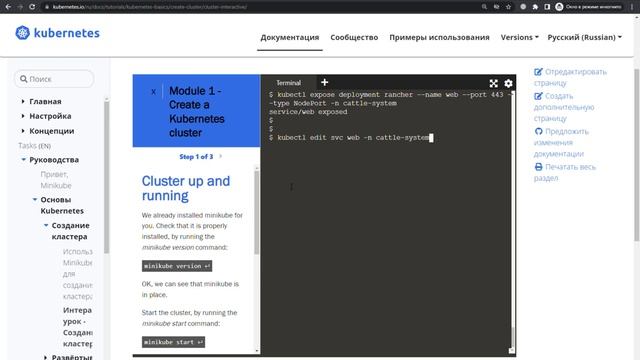Go to next step via Step 1 of 3 arrow
Screen dimensions: 640x360
click(221, 156)
